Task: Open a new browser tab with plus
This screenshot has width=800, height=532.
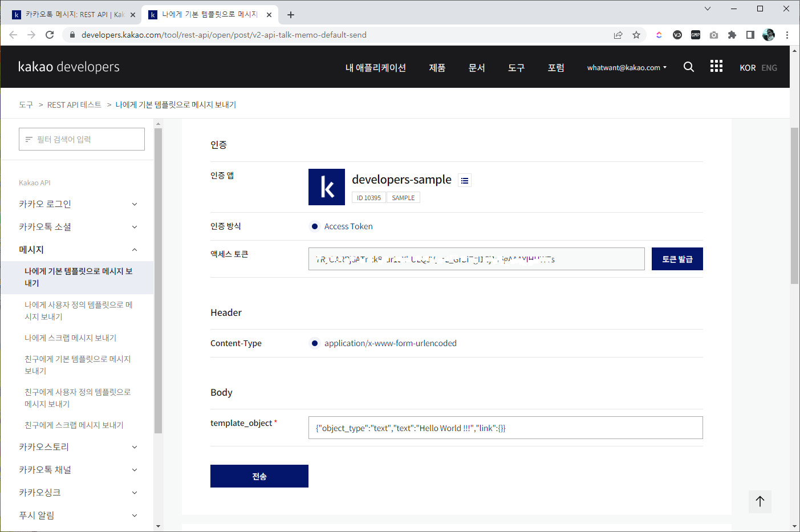Action: (291, 15)
